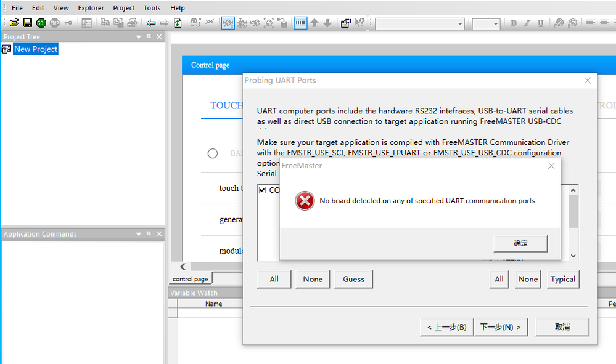616x364 pixels.
Task: Toggle the grid display toolbar icon
Action: coord(300,23)
